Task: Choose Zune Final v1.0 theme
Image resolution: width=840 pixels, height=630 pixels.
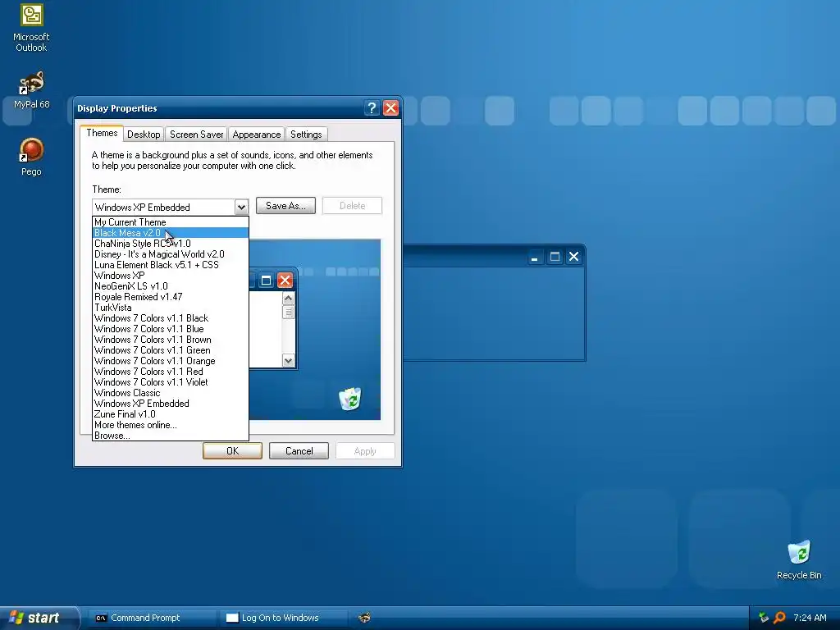Action: pyautogui.click(x=171, y=414)
